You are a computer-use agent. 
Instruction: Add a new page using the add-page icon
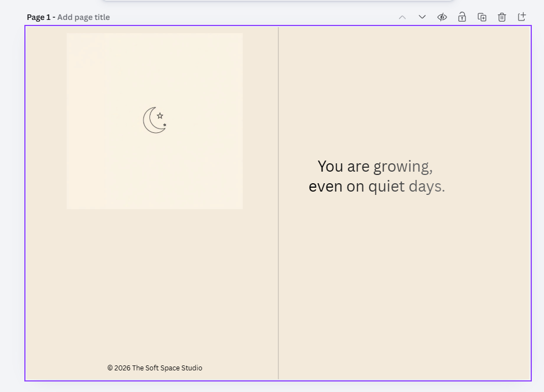tap(521, 17)
